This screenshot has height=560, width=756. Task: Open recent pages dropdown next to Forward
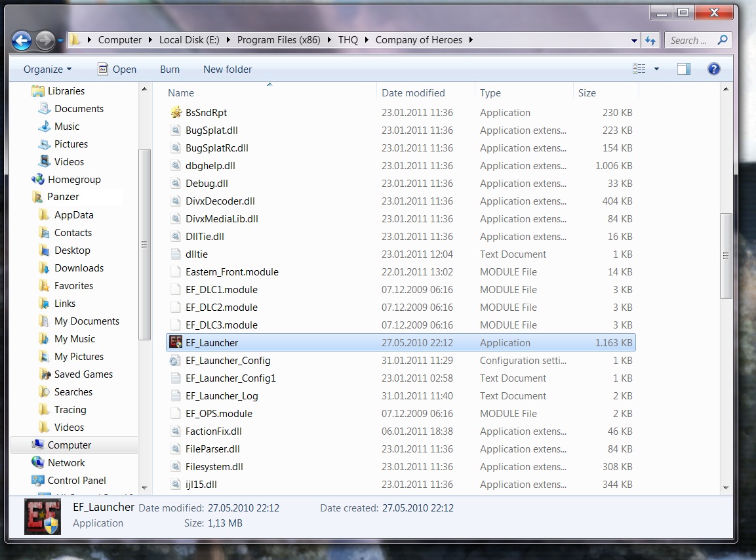[60, 41]
